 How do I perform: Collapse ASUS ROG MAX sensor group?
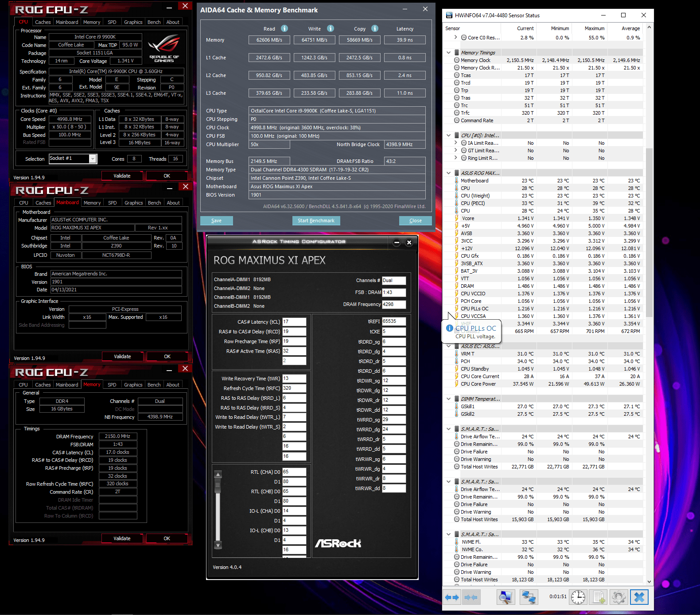click(448, 173)
